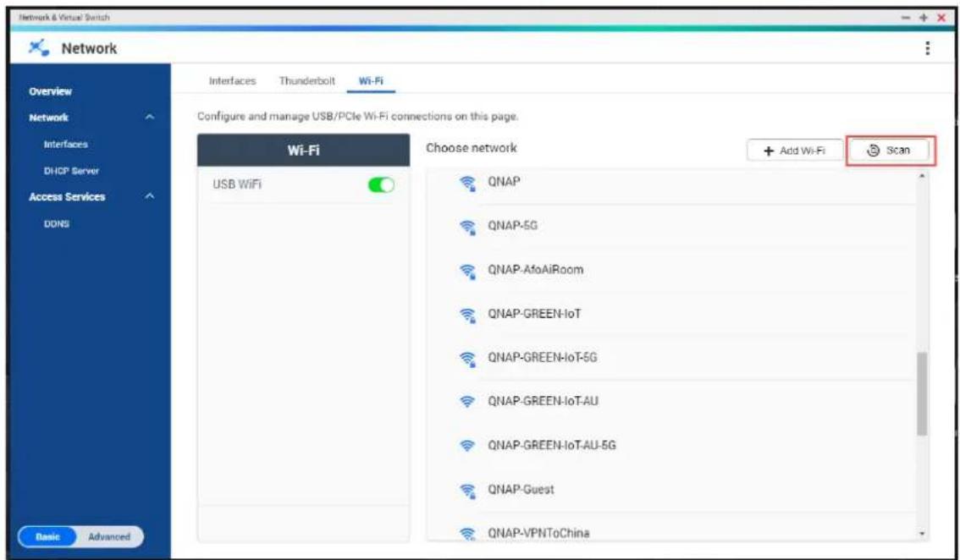Collapse the Network section chevron
The width and height of the screenshot is (960, 560).
coord(150,118)
